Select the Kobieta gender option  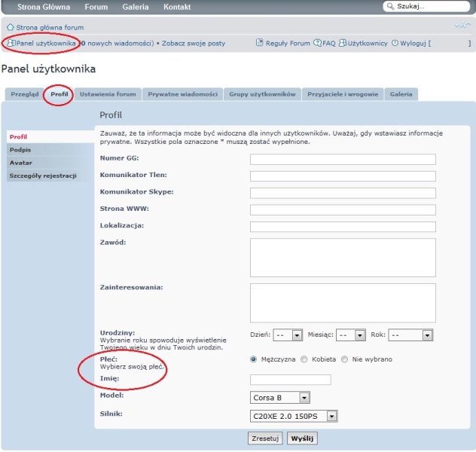304,359
